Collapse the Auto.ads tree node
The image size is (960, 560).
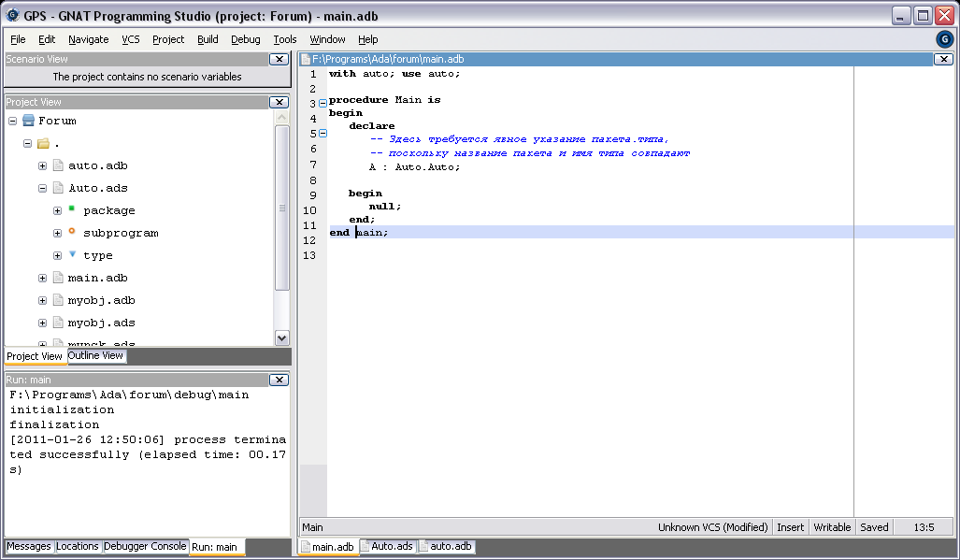pos(43,188)
